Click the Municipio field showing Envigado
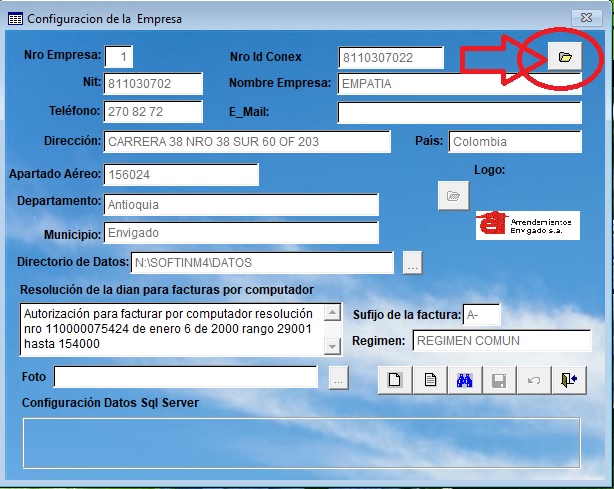This screenshot has height=489, width=614. pyautogui.click(x=241, y=233)
